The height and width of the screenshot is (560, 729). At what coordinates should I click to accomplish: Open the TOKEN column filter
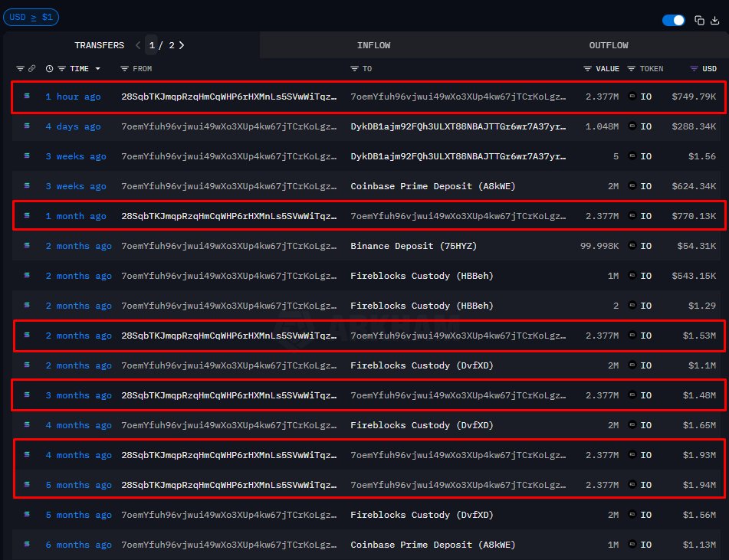pyautogui.click(x=631, y=69)
